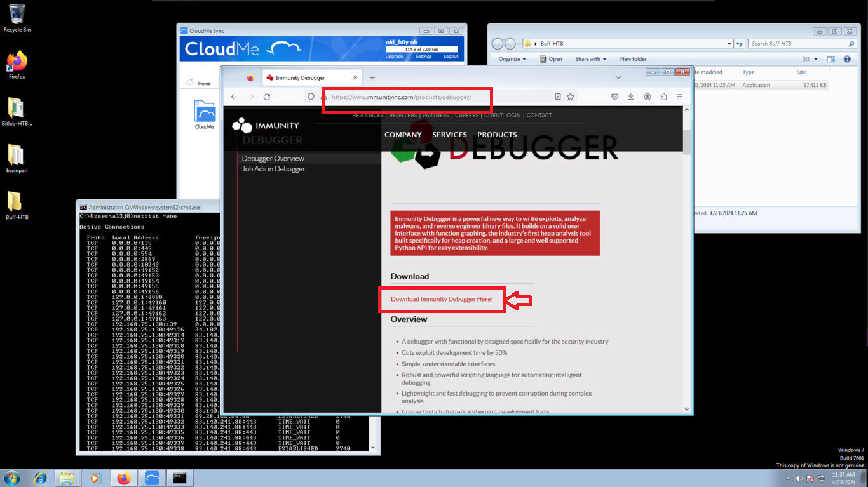Click Windows Media Player on the taskbar
Screen dimensions: 868x487
pyautogui.click(x=95, y=478)
